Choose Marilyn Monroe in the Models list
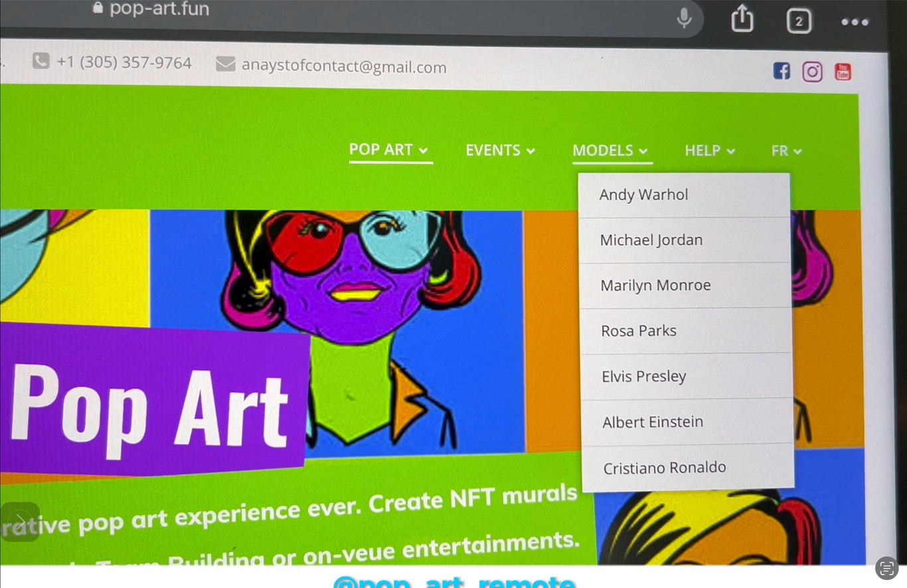Viewport: 907px width, 588px height. pyautogui.click(x=655, y=285)
